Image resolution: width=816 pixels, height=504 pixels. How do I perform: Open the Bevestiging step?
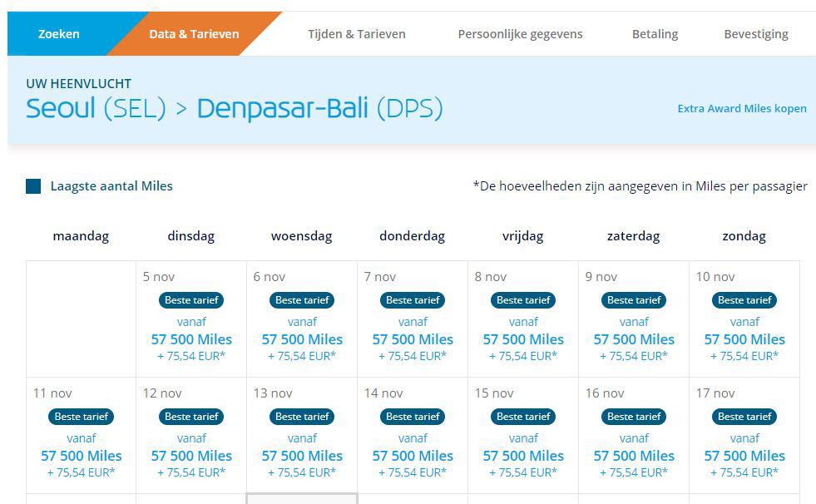pyautogui.click(x=756, y=34)
